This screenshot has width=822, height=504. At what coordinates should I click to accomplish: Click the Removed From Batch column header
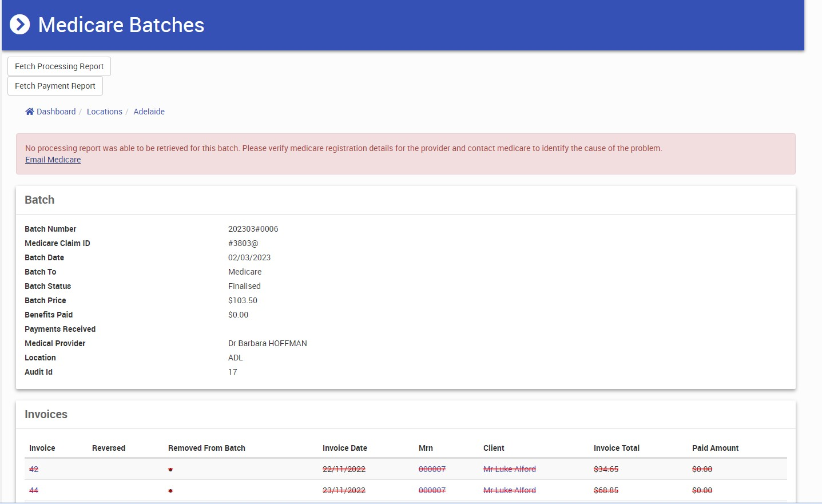207,448
